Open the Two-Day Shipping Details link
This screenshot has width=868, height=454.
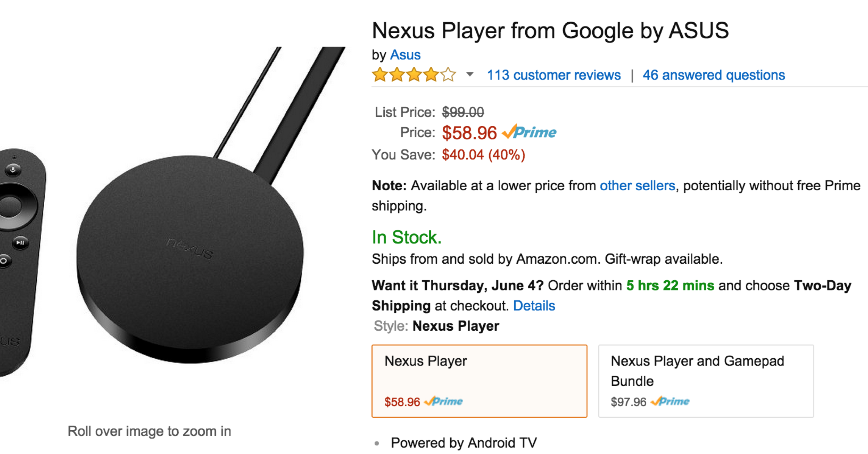534,306
